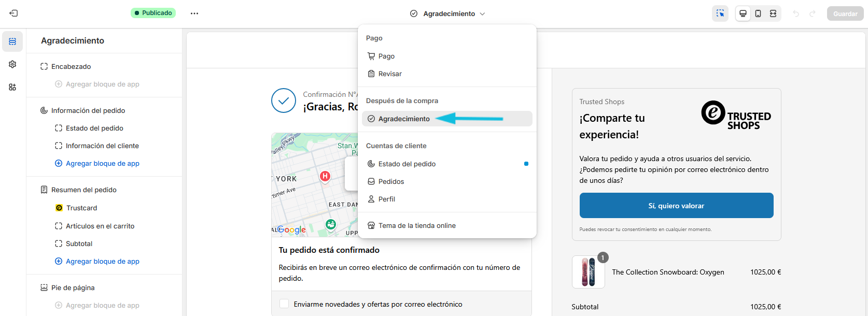Switch to mobile preview
The image size is (868, 316).
click(758, 13)
